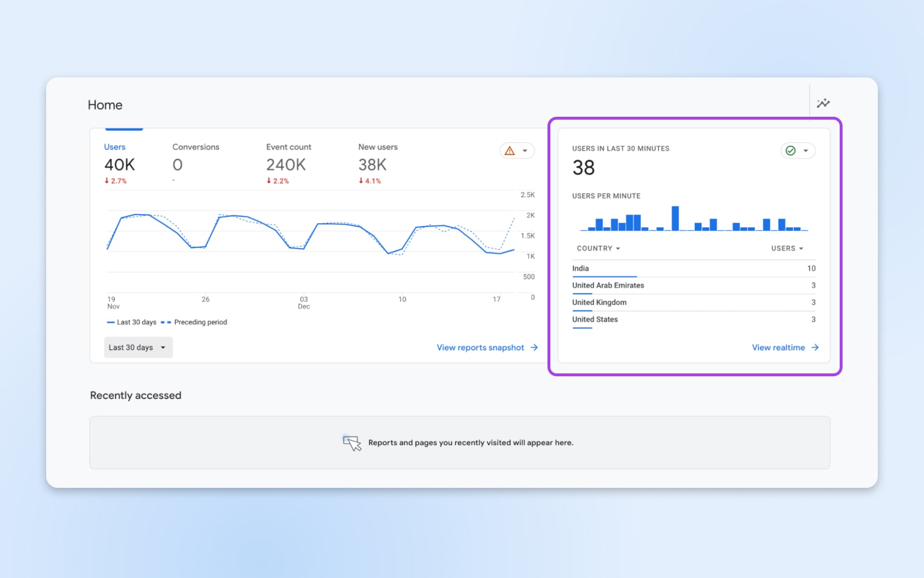Click the View realtime link
Screen dimensions: 924x578
pyautogui.click(x=778, y=347)
